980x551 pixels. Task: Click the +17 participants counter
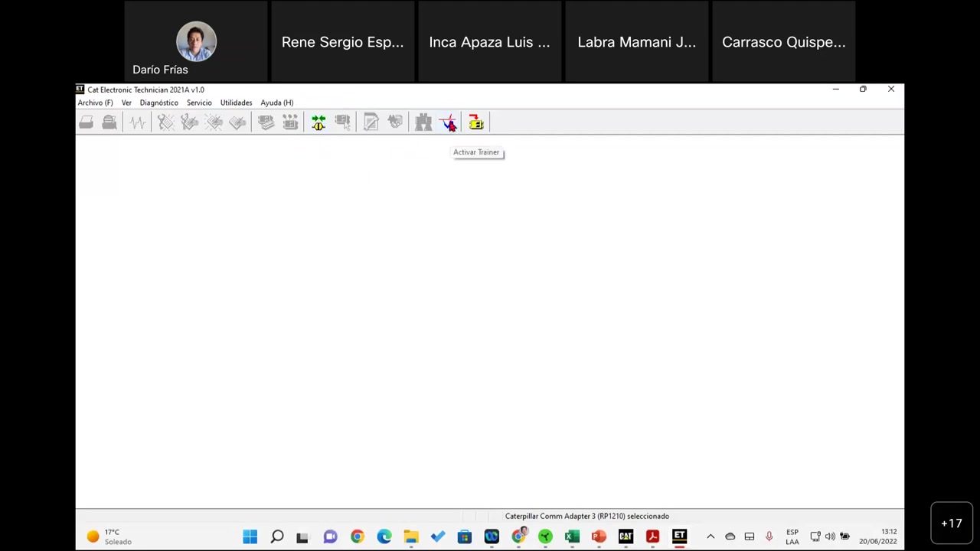point(952,523)
